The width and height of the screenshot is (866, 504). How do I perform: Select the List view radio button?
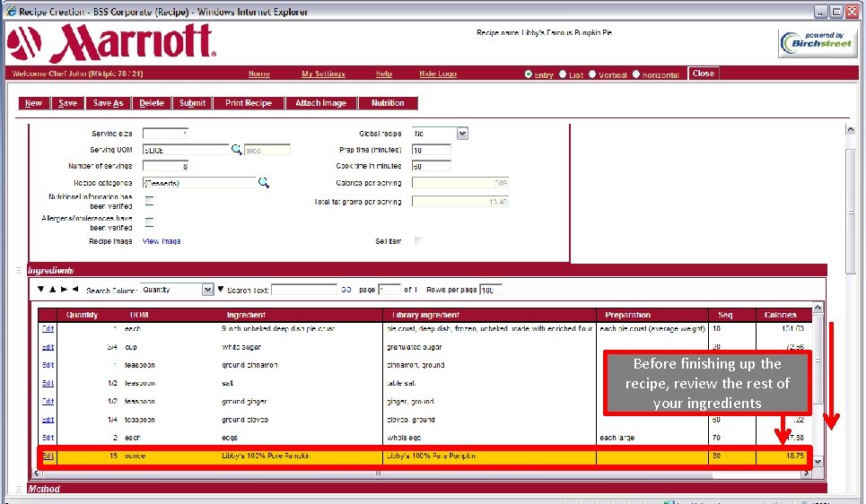click(563, 74)
